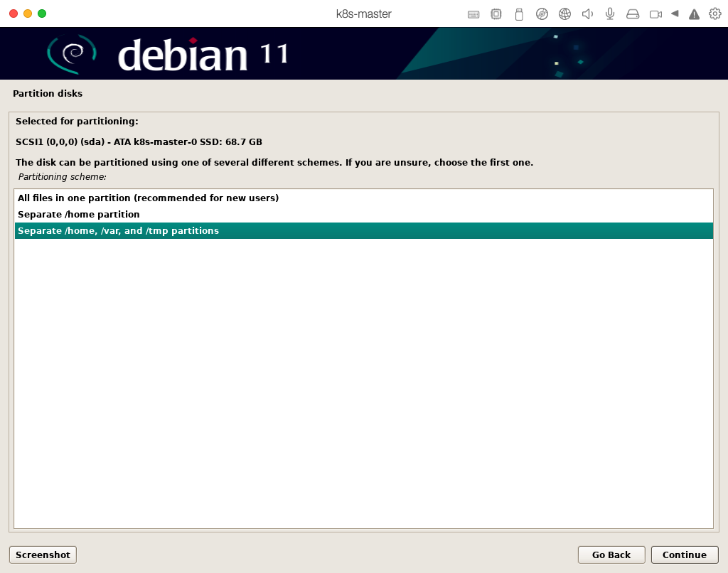Minimize the k8s-master window
Image resolution: width=728 pixels, height=573 pixels.
coord(28,14)
